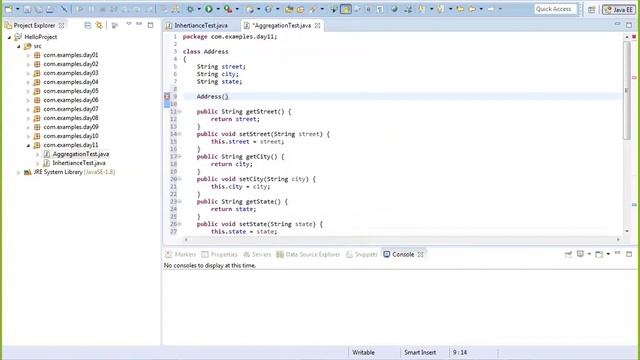640x360 pixels.
Task: Open the Debug configurations dropdown arrow
Action: [x=199, y=9]
